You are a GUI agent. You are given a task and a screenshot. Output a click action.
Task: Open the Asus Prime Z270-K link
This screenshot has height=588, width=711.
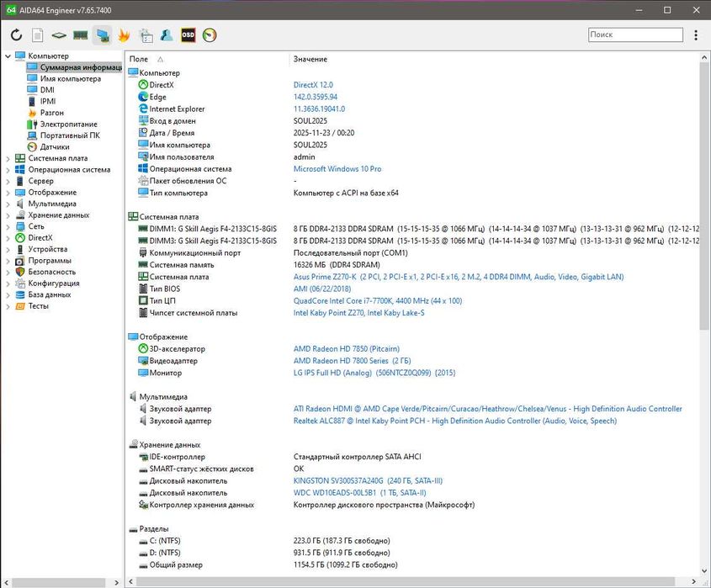[458, 277]
